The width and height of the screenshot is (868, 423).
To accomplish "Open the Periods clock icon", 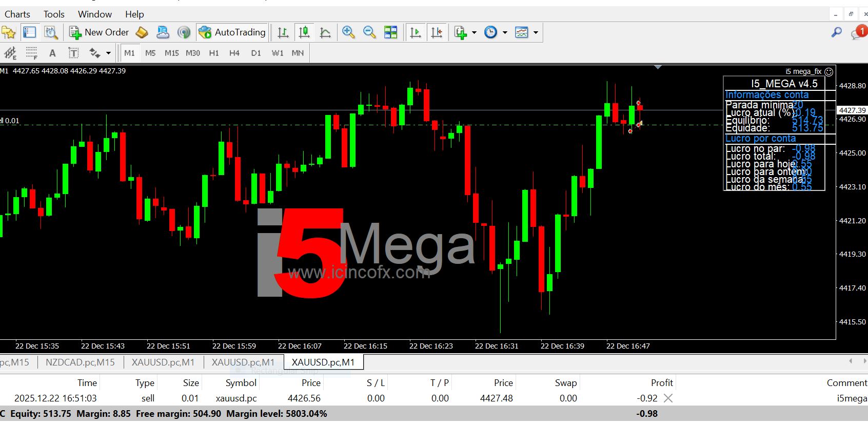I will pos(491,32).
